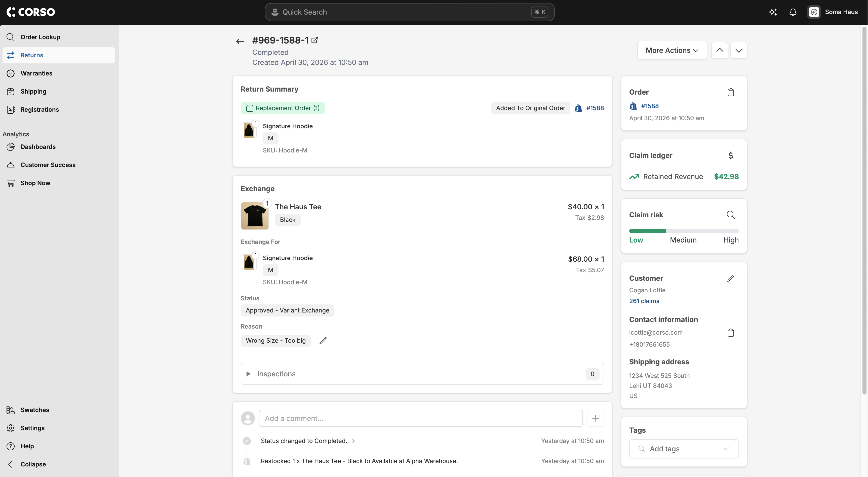Focus the Quick Search field

(x=409, y=12)
